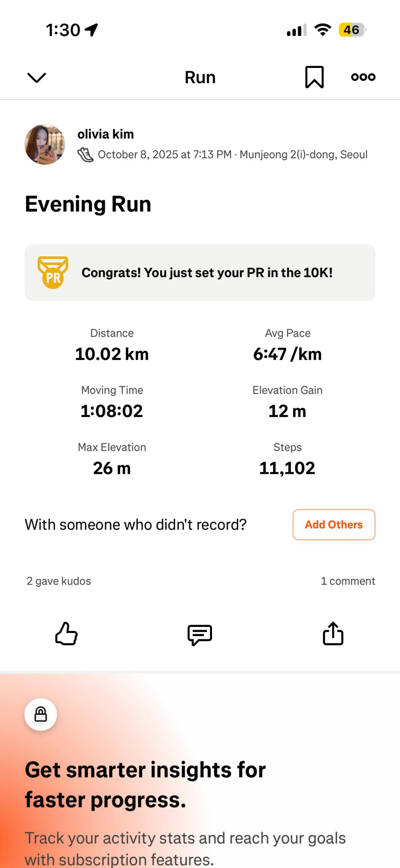
Task: Tap the Avg Pace 6:47 /km stat
Action: (x=288, y=354)
